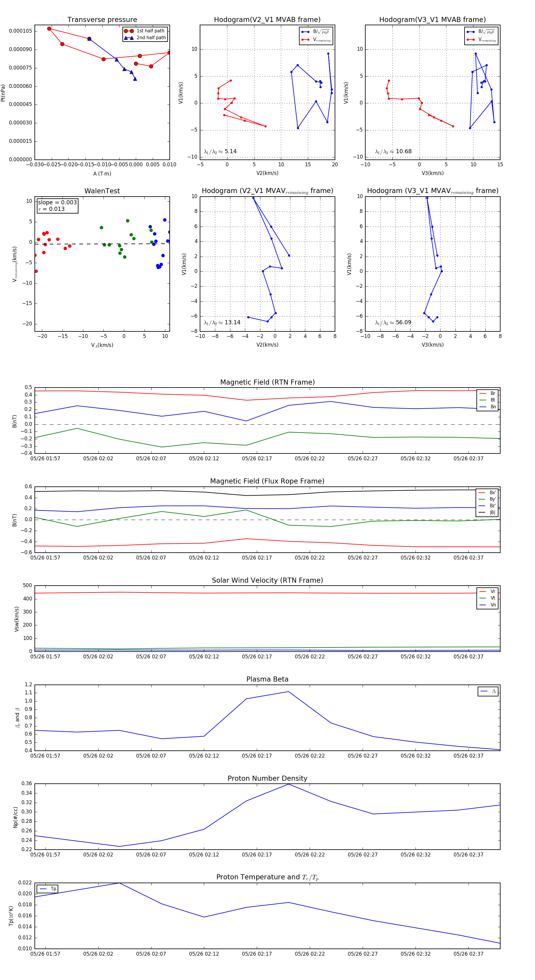
Task: Select the "|B|" legend entry
Action: coord(487,513)
